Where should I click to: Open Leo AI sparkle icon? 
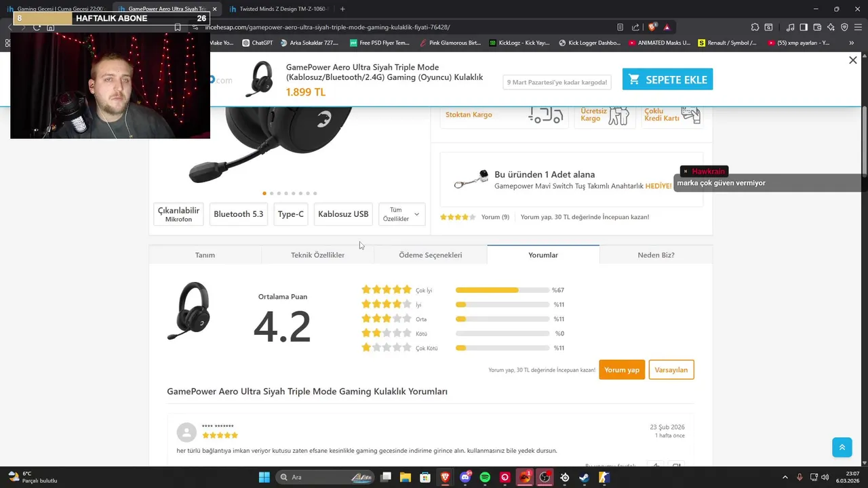pos(831,27)
